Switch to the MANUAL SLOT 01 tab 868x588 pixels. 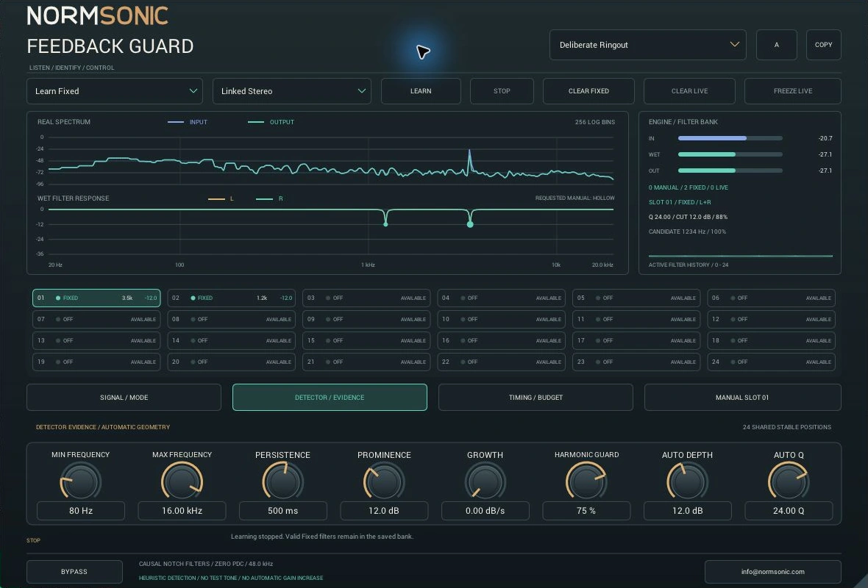click(x=742, y=397)
